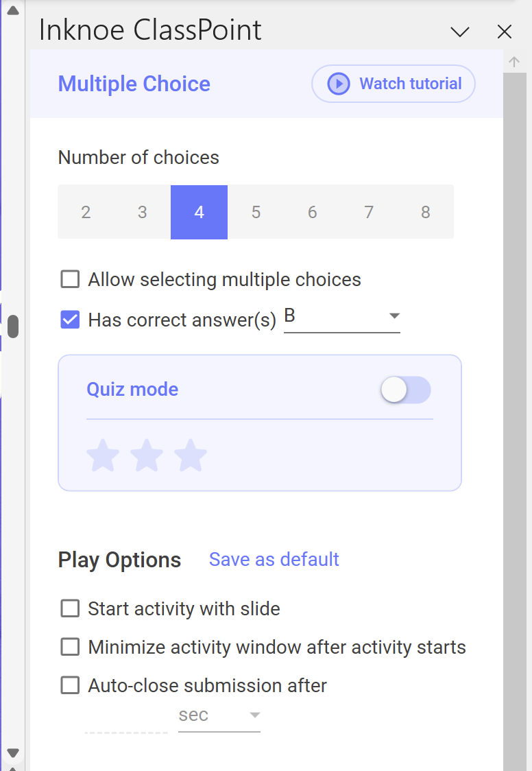
Task: Click the play icon in Watch tutorial
Action: tap(339, 84)
